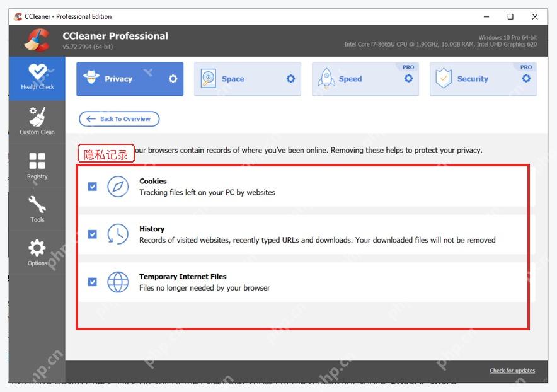This screenshot has width=557, height=392.
Task: Click the Cookies heading text
Action: (152, 181)
